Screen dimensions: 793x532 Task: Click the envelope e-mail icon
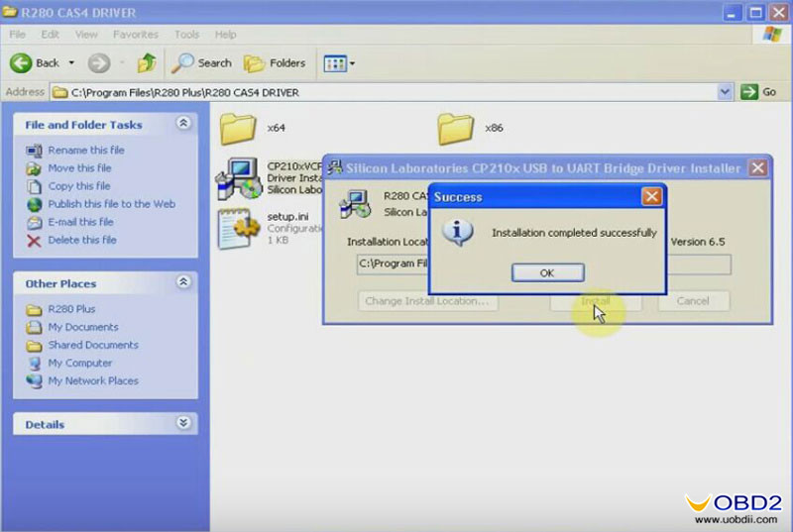tap(34, 222)
